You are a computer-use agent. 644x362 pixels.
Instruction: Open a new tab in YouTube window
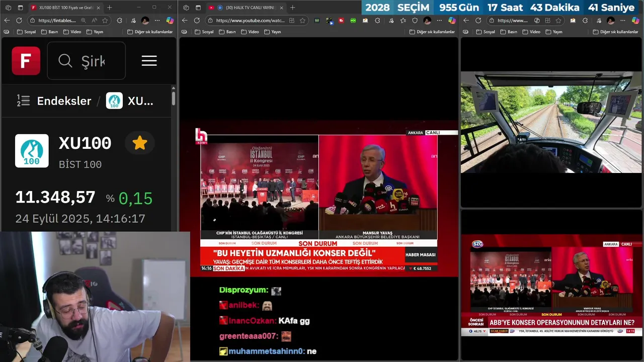(292, 8)
